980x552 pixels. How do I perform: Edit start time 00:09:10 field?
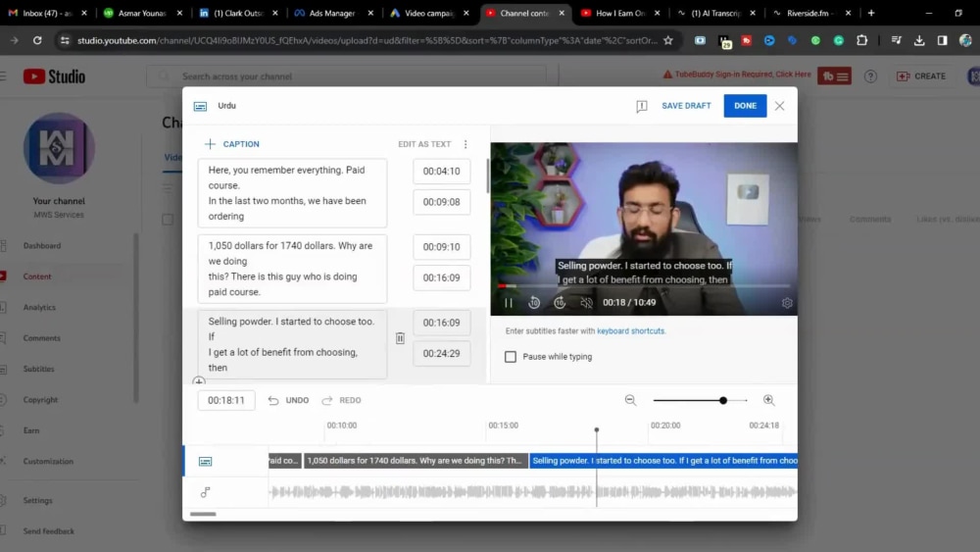441,247
